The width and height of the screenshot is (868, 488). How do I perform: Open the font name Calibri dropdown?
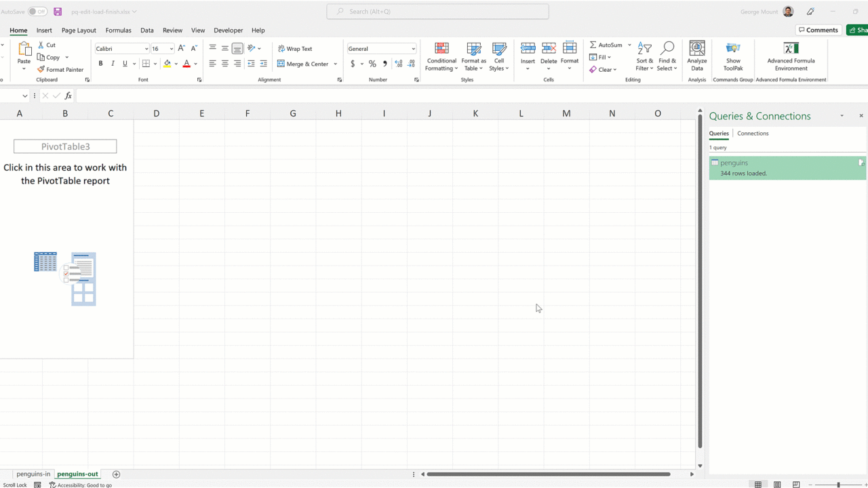point(146,49)
